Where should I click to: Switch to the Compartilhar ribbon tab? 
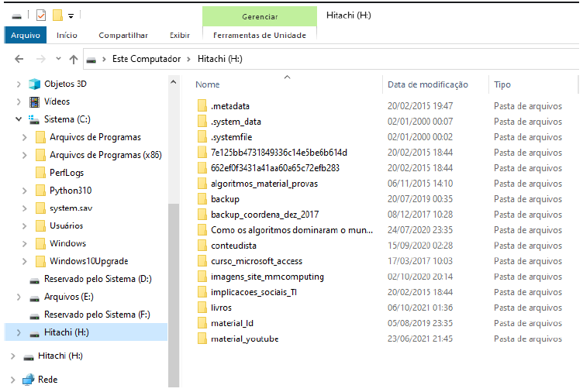123,35
